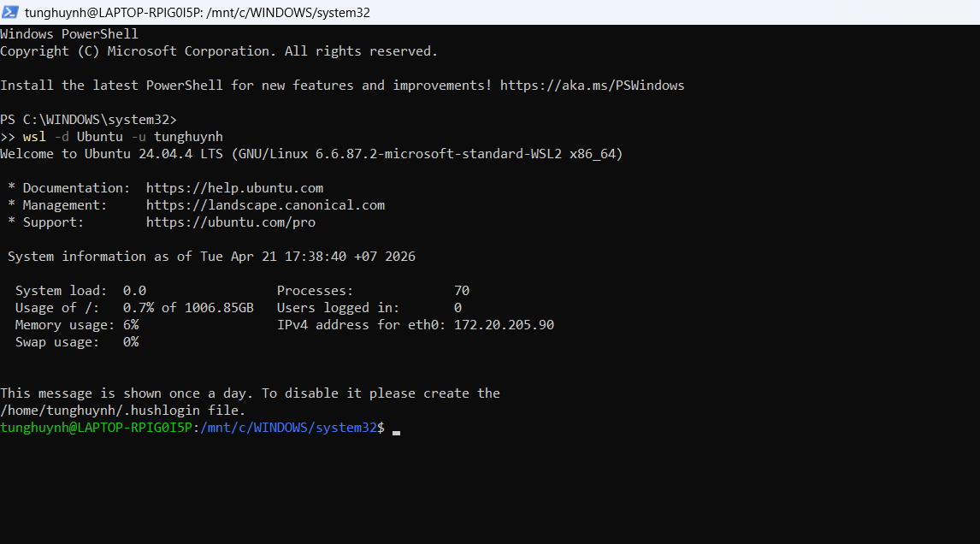Place the cursor at the bash prompt
Viewport: 980px width, 544px height.
click(396, 429)
